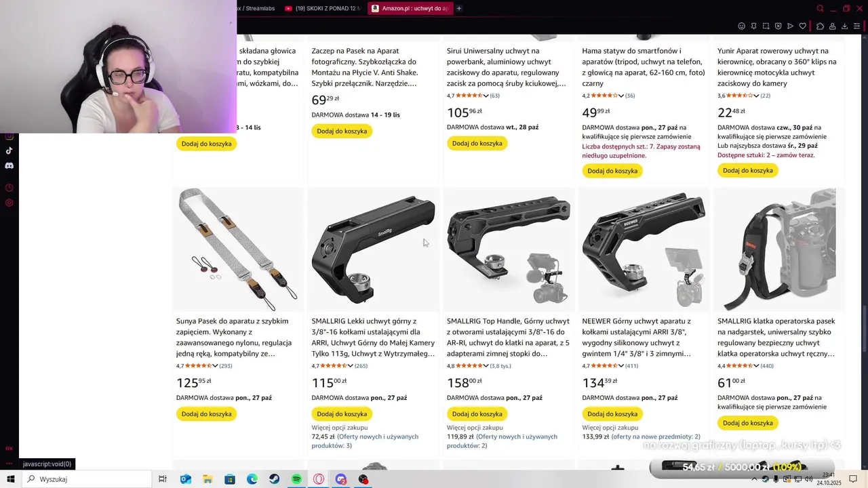Viewport: 868px width, 488px height.
Task: Open a new browser tab
Action: click(459, 8)
